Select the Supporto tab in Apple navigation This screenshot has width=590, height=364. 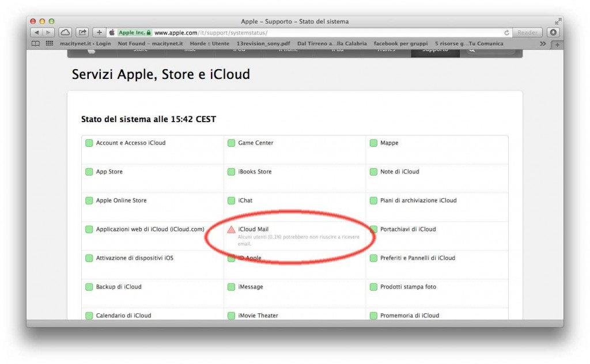436,50
